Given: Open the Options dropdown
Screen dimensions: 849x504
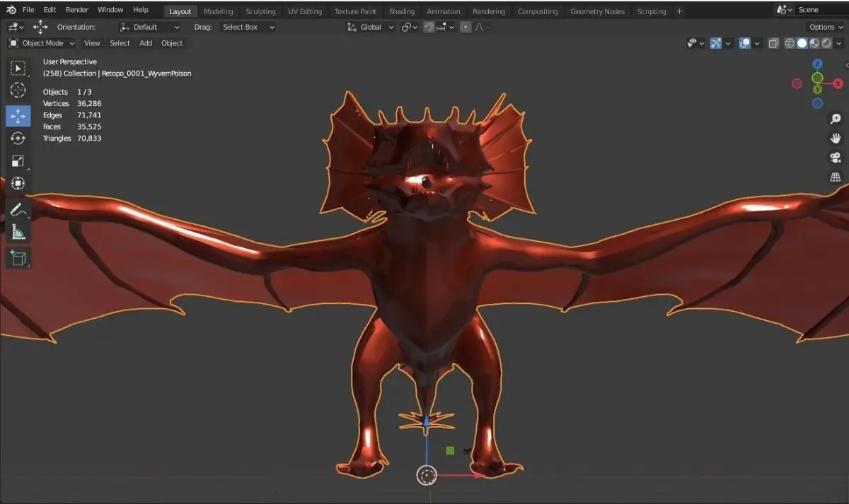Looking at the screenshot, I should coord(825,27).
